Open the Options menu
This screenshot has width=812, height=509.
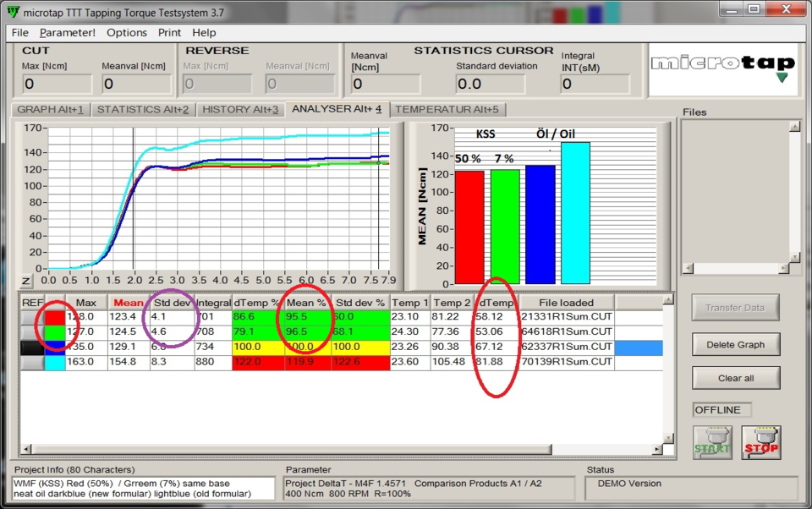pos(127,33)
